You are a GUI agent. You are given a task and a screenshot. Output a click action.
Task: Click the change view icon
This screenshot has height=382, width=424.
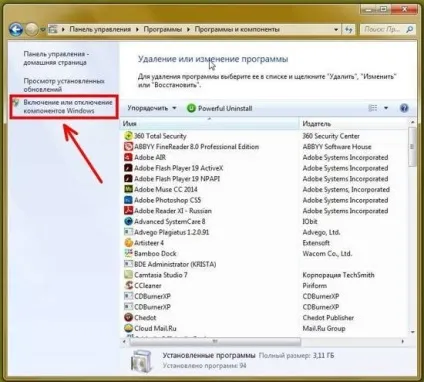tap(373, 108)
